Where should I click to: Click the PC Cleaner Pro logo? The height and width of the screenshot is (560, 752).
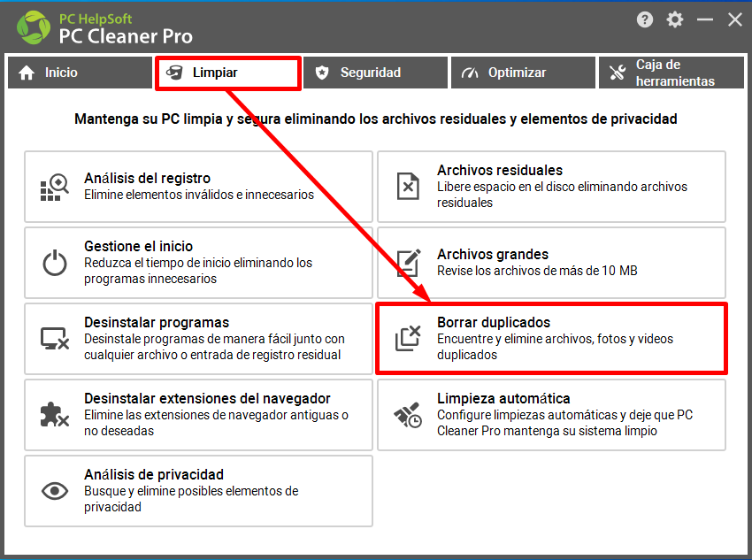33,27
